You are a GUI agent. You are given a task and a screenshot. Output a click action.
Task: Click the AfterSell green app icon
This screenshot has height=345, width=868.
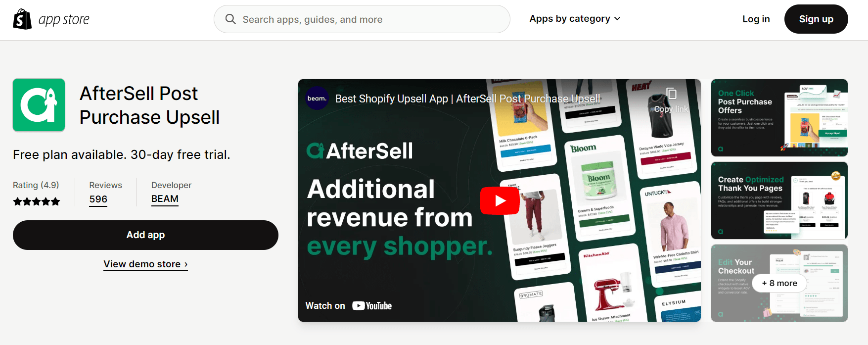pyautogui.click(x=39, y=105)
